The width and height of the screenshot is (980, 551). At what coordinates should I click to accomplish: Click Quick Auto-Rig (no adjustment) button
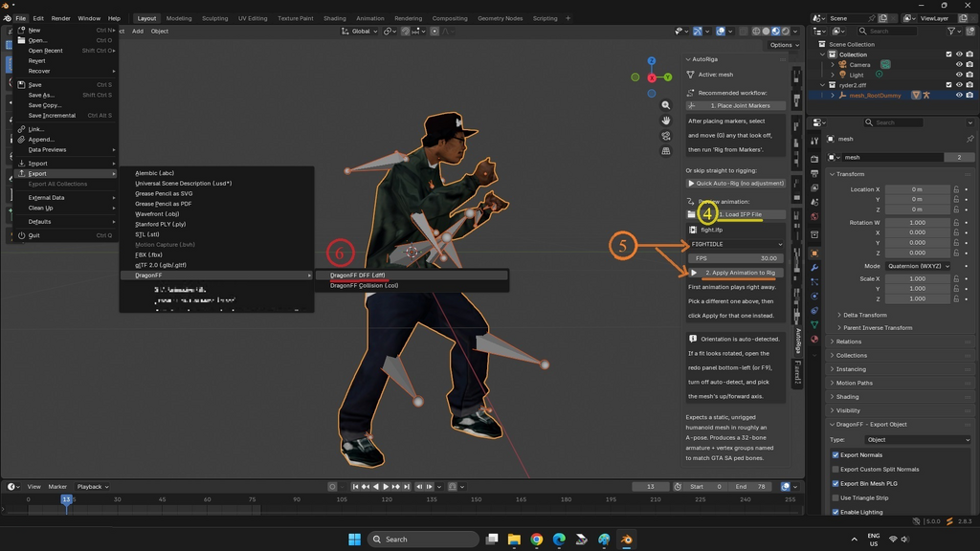[736, 184]
